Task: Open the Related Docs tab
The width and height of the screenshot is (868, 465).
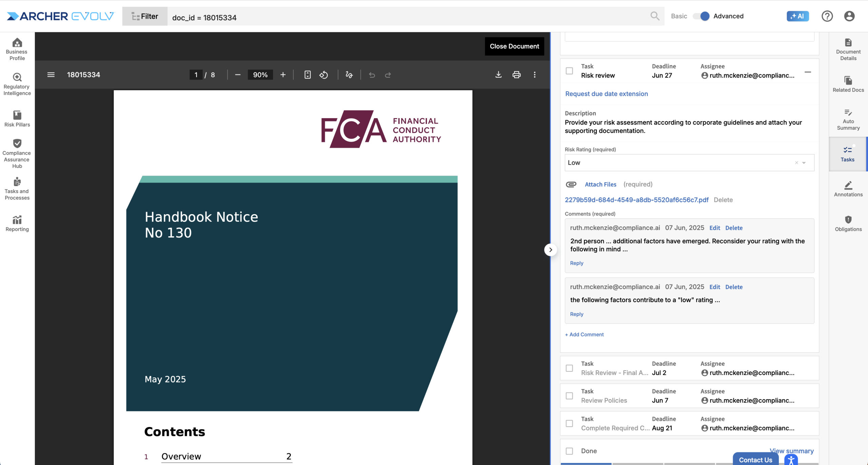Action: [848, 84]
